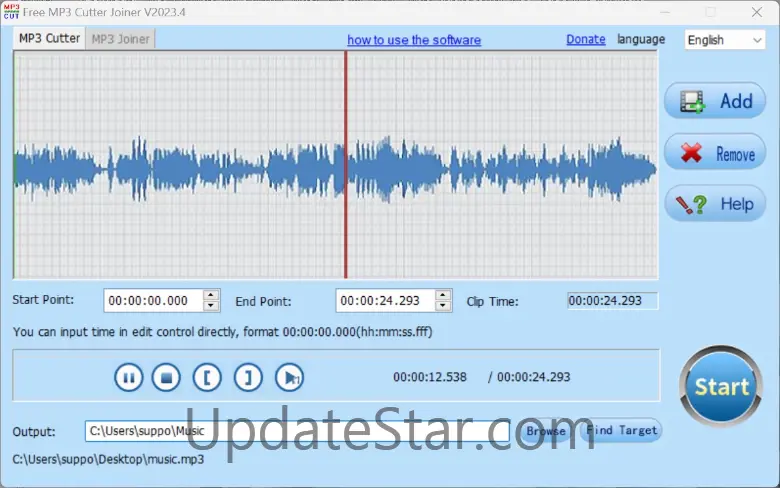Image resolution: width=780 pixels, height=488 pixels.
Task: Click the Add file button
Action: pos(715,101)
